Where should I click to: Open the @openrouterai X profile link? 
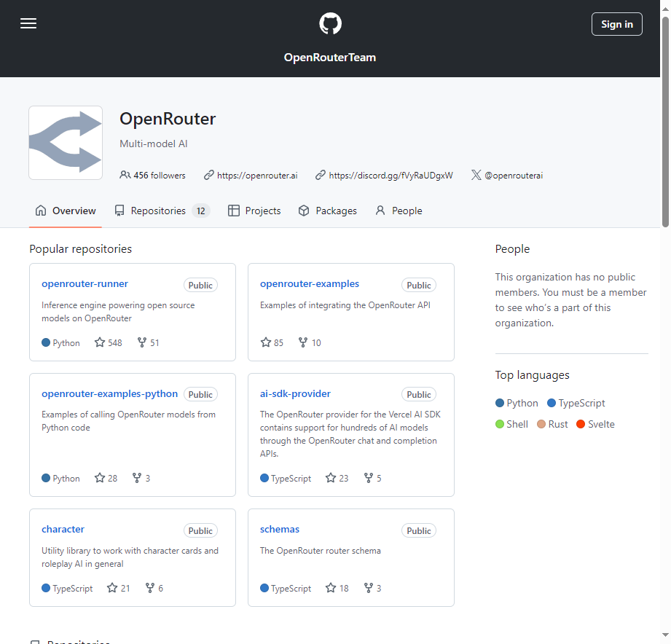pyautogui.click(x=514, y=176)
